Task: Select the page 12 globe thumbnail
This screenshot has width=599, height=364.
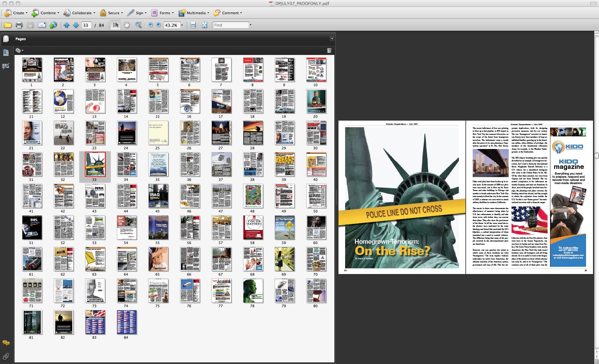Action: point(63,101)
